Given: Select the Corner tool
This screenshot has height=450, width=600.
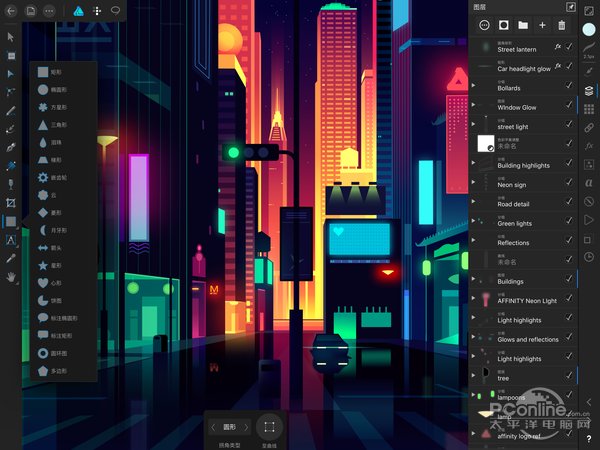Looking at the screenshot, I should click(x=11, y=92).
